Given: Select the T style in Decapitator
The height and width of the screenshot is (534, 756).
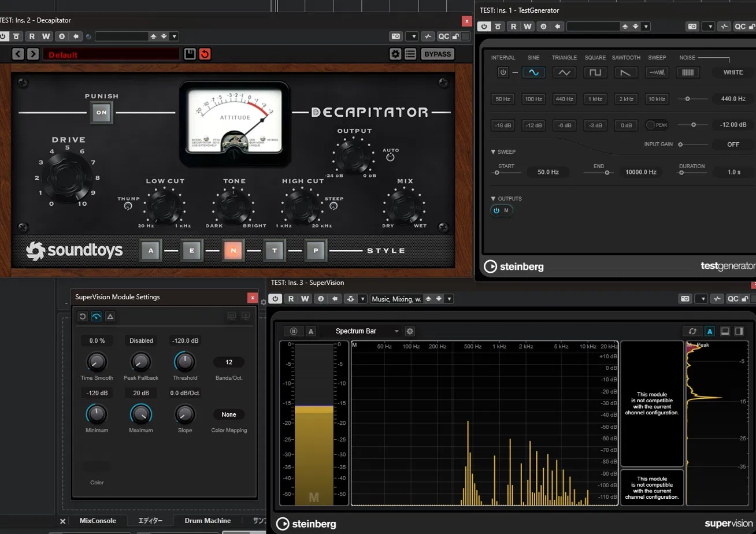Looking at the screenshot, I should tap(275, 251).
